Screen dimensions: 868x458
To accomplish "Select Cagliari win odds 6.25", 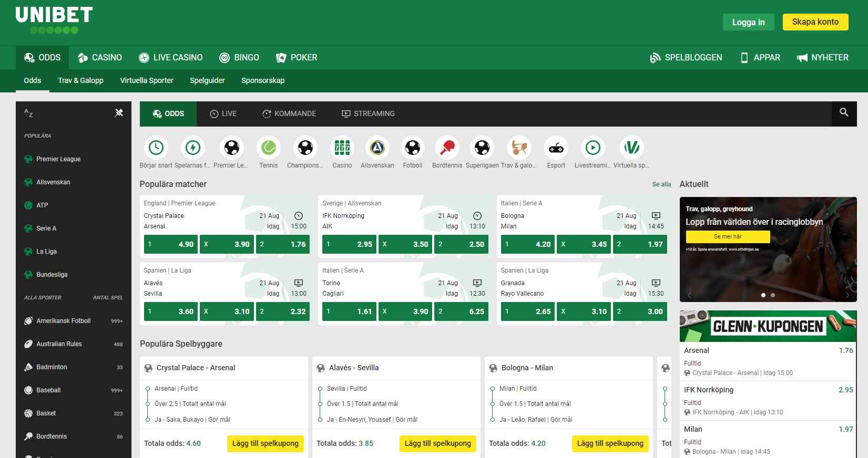I will coord(462,311).
